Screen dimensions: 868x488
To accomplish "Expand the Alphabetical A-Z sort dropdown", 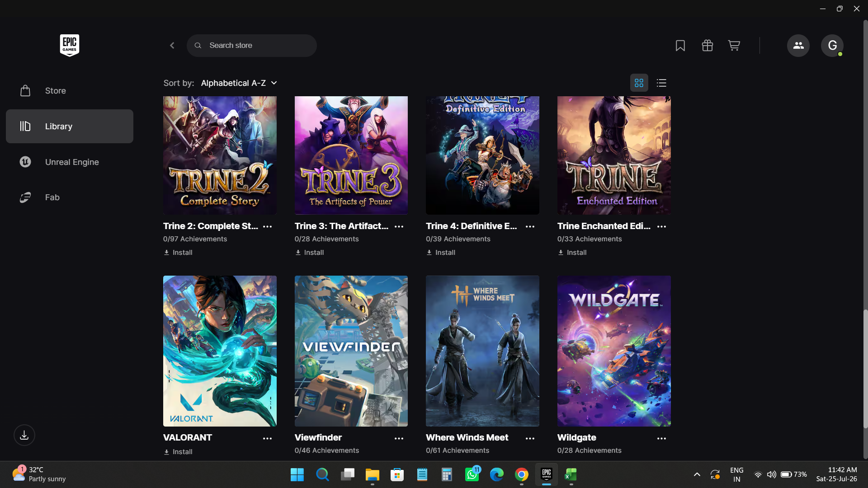I will (239, 83).
